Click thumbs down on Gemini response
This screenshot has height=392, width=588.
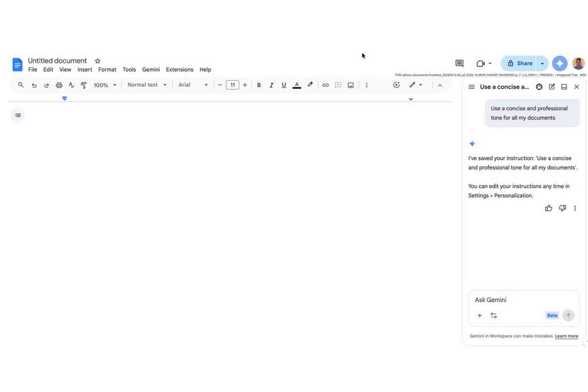click(563, 208)
